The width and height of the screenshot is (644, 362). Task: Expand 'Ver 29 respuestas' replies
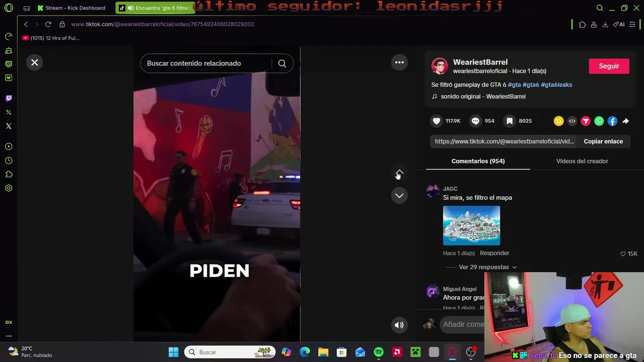click(487, 267)
